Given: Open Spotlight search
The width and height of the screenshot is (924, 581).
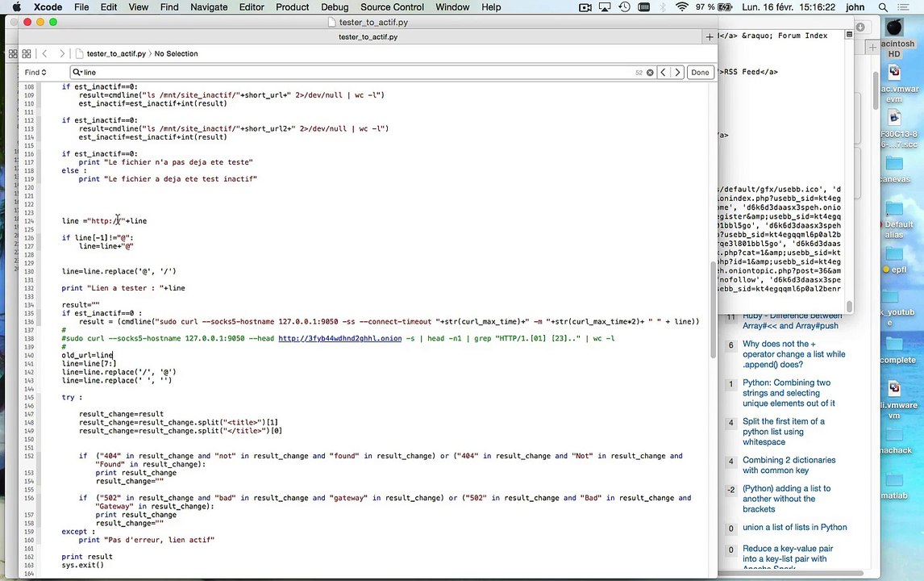Looking at the screenshot, I should 883,7.
